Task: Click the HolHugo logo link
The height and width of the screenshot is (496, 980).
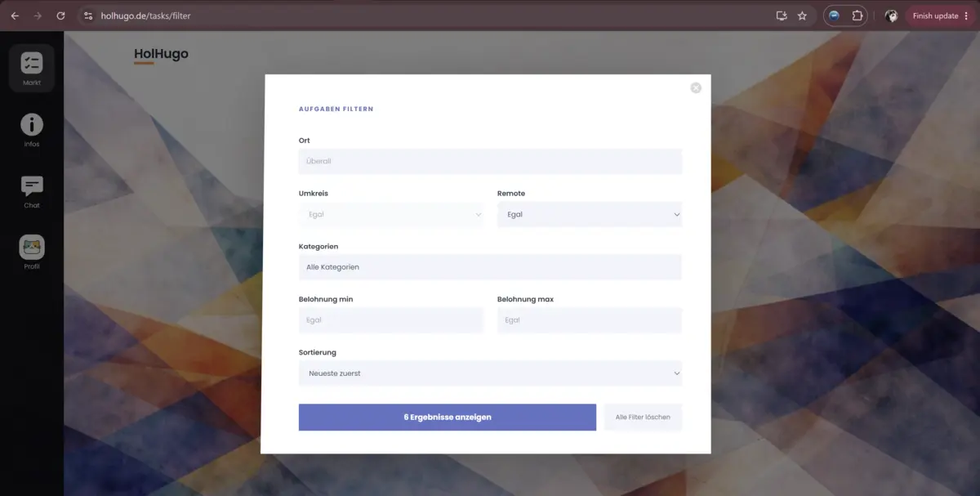Action: point(161,55)
